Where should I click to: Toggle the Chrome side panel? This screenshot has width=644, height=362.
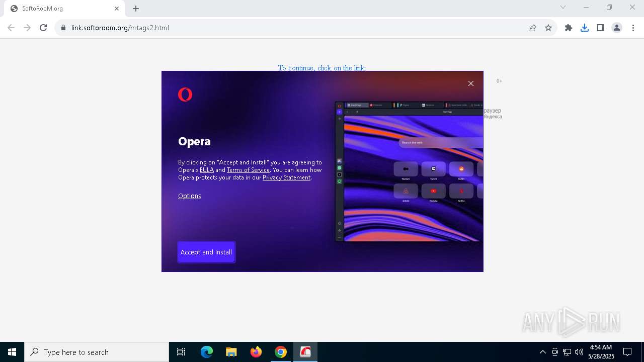point(601,28)
